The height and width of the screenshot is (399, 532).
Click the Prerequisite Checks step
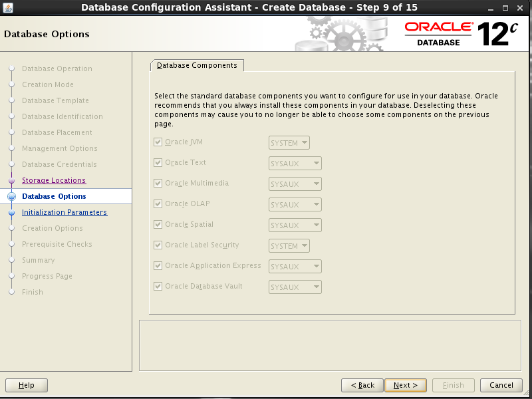click(57, 244)
